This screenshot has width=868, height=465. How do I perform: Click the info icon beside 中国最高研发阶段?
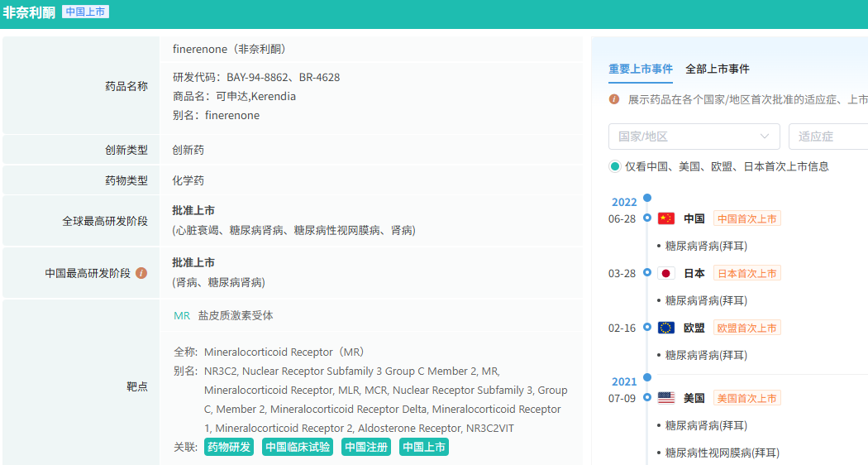pyautogui.click(x=141, y=273)
